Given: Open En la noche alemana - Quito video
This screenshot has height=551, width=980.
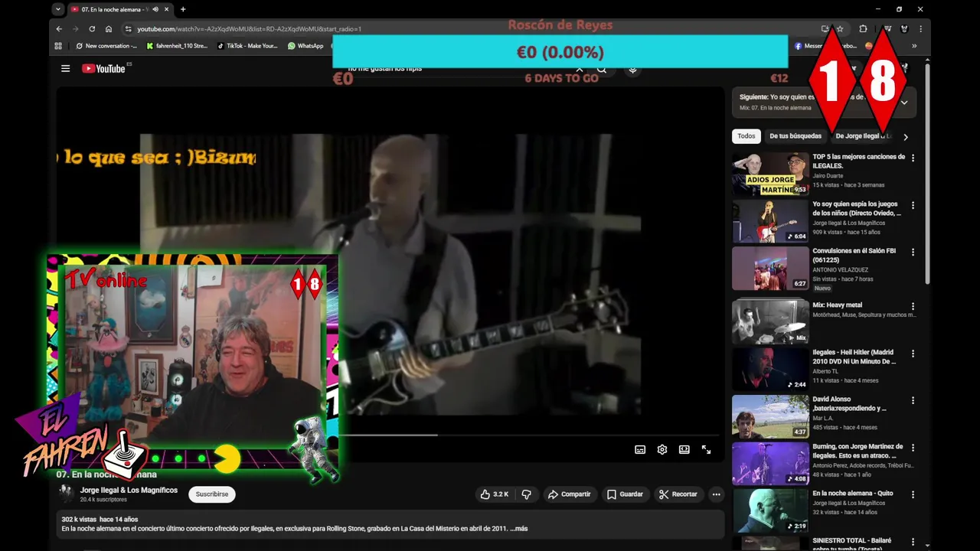Looking at the screenshot, I should [770, 510].
